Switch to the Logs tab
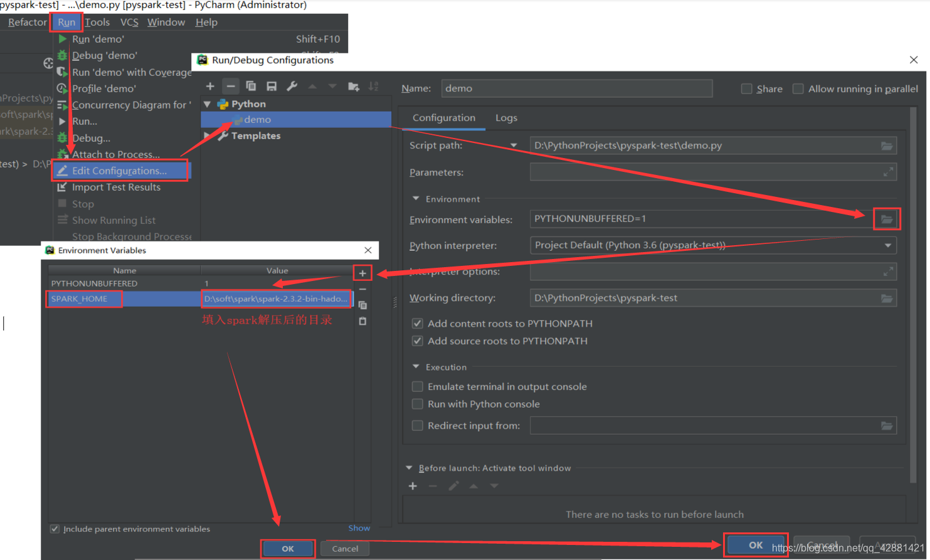930x560 pixels. (506, 118)
